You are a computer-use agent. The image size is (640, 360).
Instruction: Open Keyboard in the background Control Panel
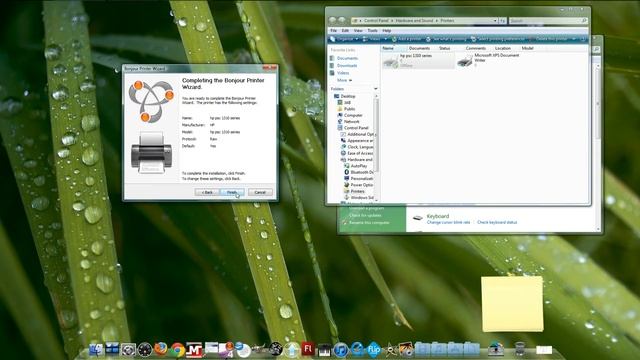click(x=438, y=216)
